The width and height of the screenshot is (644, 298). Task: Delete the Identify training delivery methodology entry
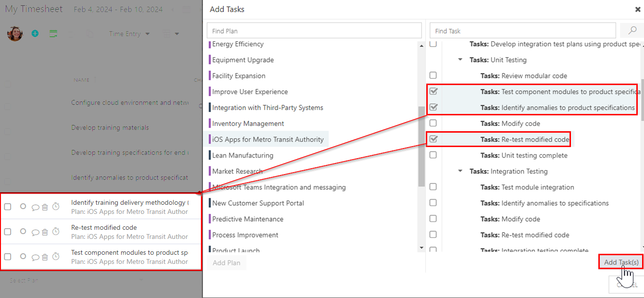(x=44, y=207)
